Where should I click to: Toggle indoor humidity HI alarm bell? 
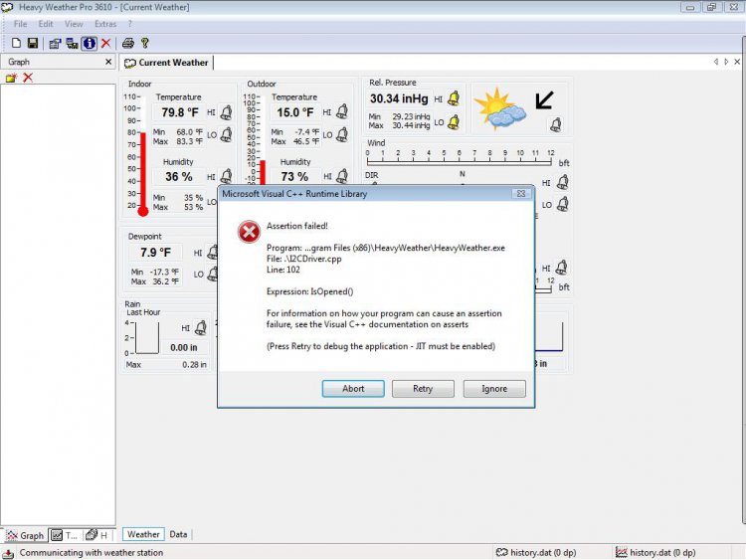coord(227,176)
